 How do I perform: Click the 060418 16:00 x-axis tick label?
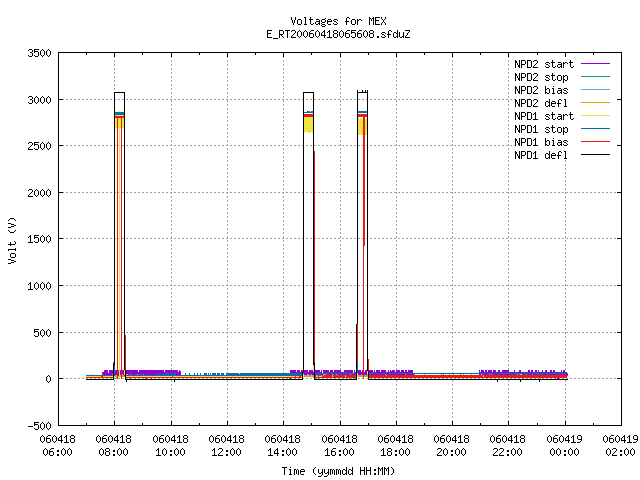[x=339, y=446]
